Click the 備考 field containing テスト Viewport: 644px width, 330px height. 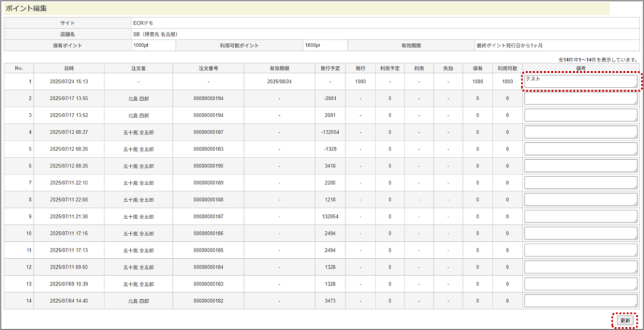[580, 81]
